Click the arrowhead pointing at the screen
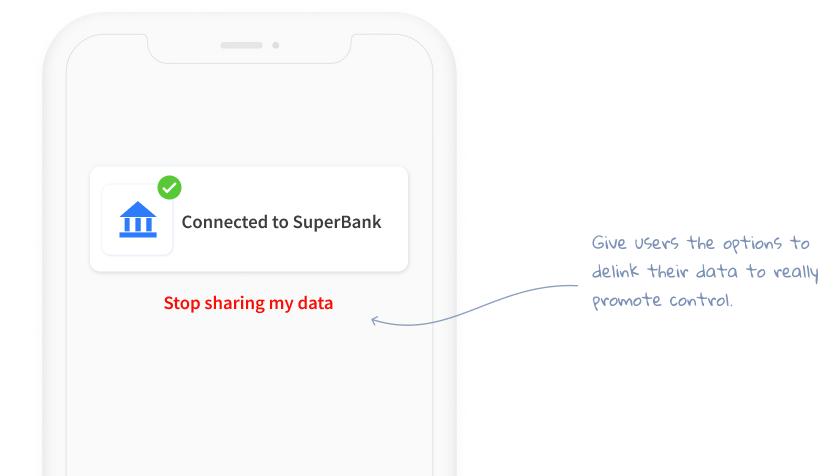Screen dimensions: 834x476 pyautogui.click(x=374, y=320)
